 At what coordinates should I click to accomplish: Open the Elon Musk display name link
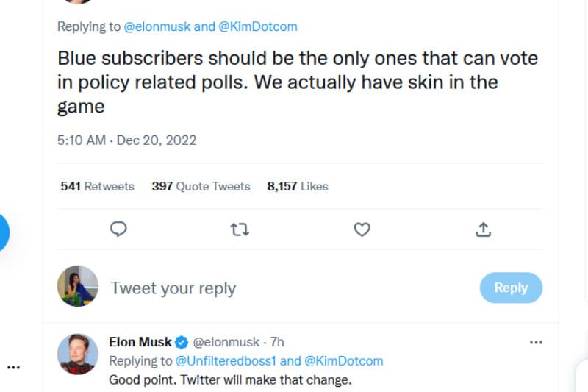(140, 342)
